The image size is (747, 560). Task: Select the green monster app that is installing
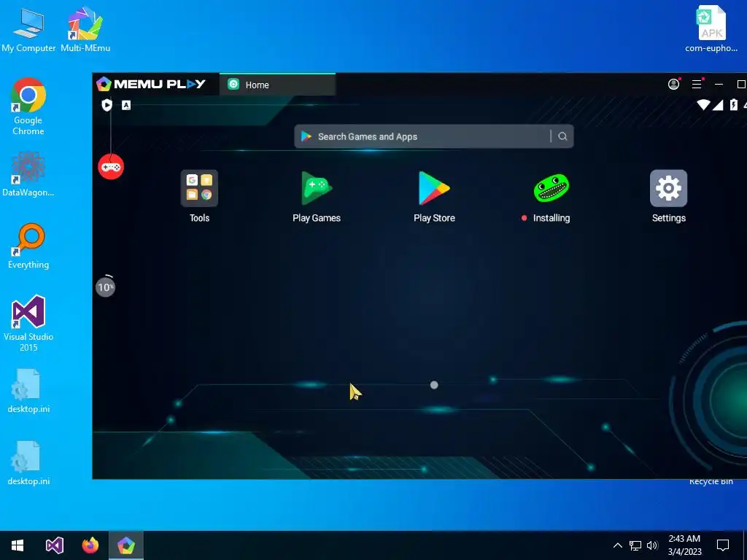pos(551,188)
